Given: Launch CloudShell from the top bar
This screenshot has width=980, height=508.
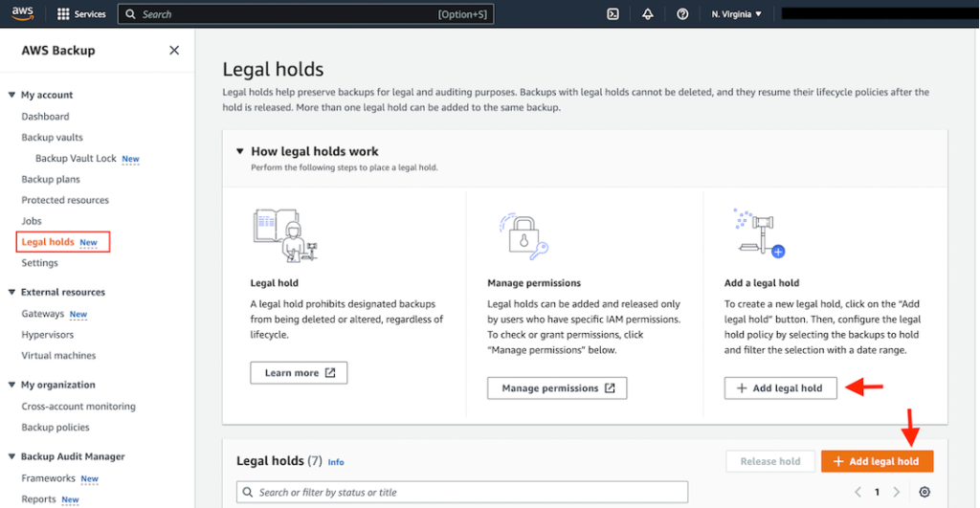Looking at the screenshot, I should coord(612,13).
